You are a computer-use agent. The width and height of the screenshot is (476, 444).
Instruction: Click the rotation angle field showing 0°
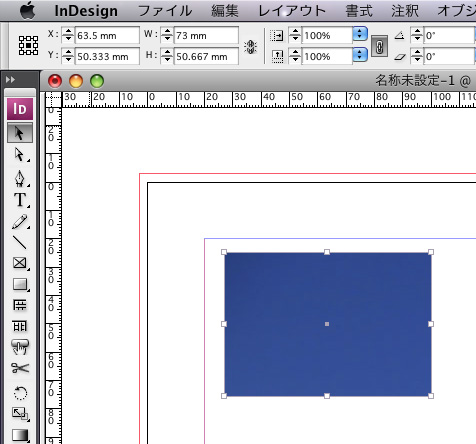449,35
